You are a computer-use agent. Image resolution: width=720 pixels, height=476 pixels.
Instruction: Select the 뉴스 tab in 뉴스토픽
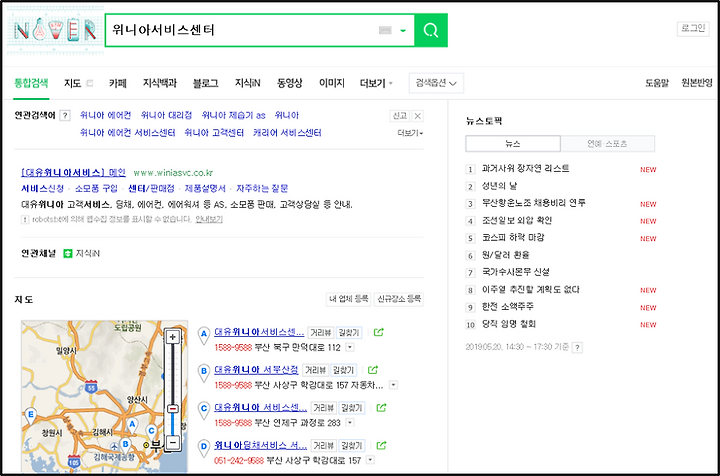[x=513, y=144]
